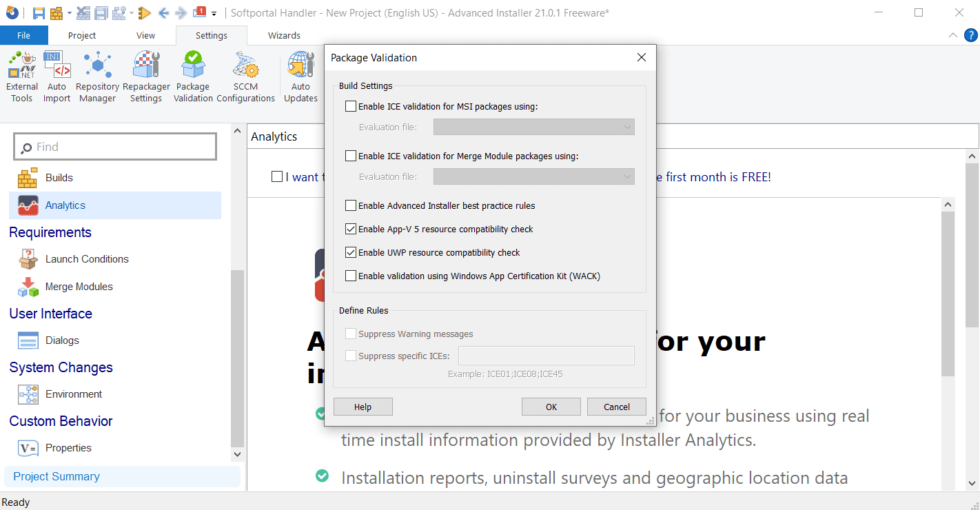This screenshot has height=510, width=980.
Task: Click the Suppress specific ICEs text field
Action: 547,356
